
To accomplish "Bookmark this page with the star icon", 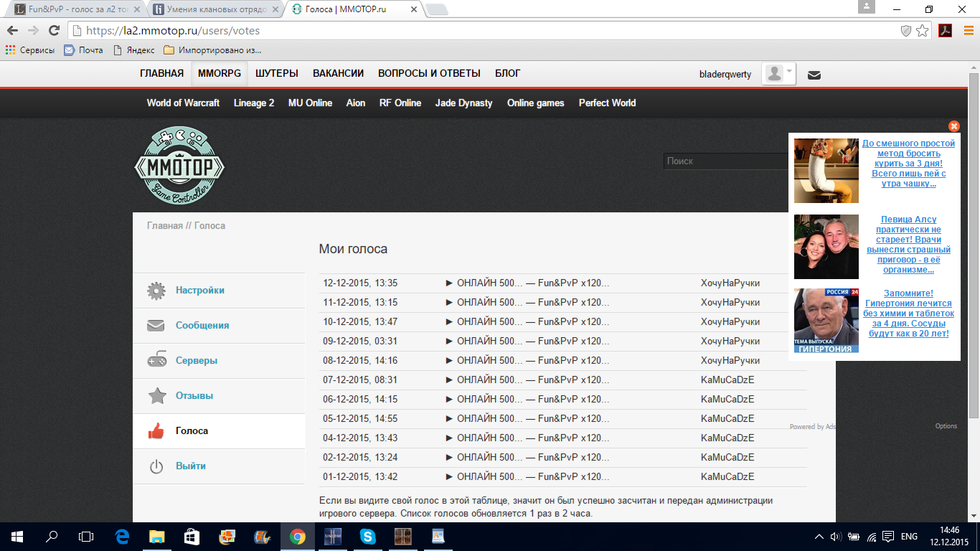I will point(923,31).
